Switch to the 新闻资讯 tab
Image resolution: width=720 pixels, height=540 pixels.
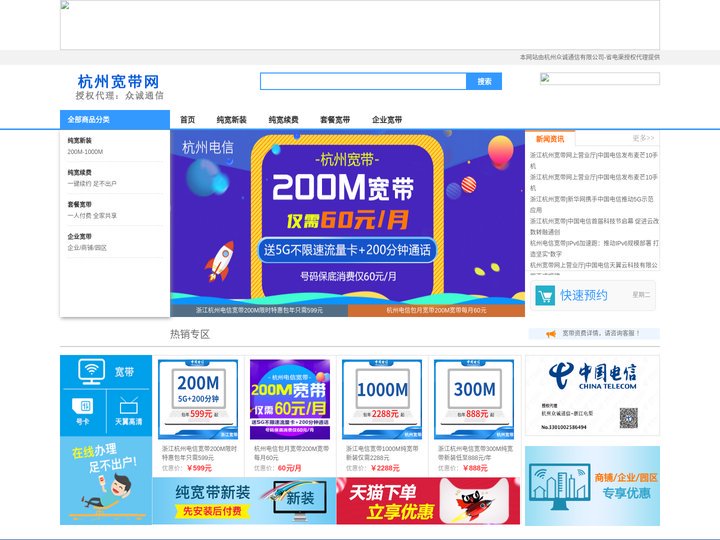(x=550, y=139)
